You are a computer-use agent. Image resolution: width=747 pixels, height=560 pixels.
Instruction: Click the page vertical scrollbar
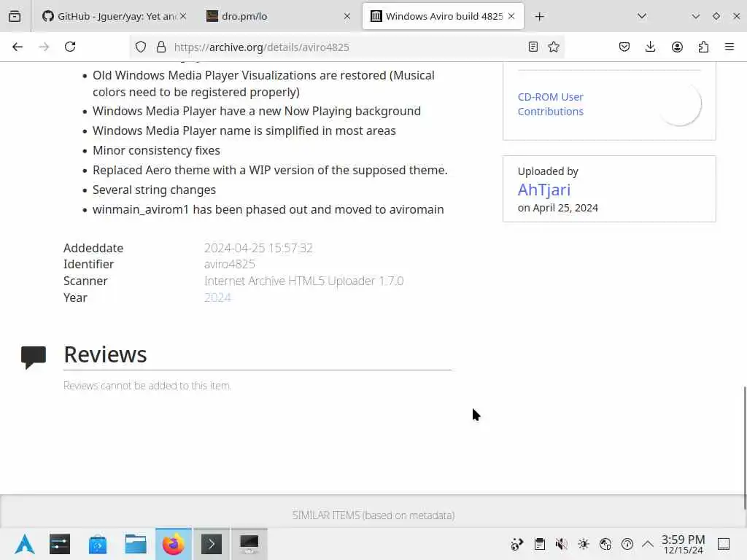click(744, 448)
